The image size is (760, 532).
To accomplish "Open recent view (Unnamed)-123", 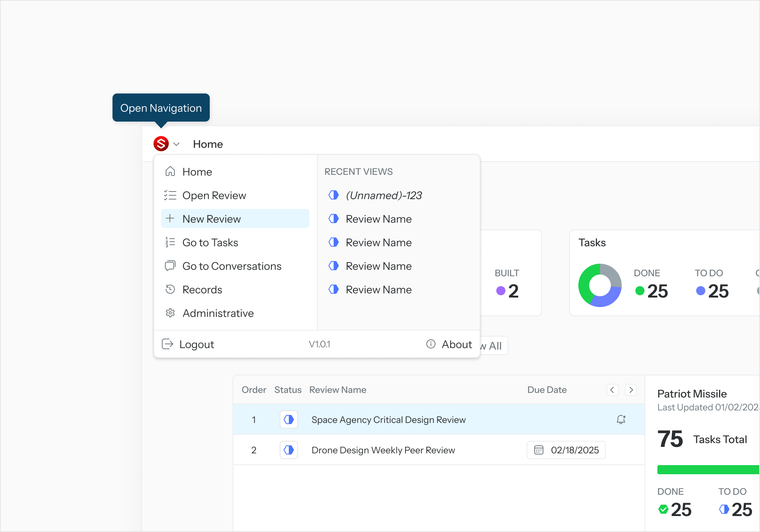I will (x=383, y=195).
